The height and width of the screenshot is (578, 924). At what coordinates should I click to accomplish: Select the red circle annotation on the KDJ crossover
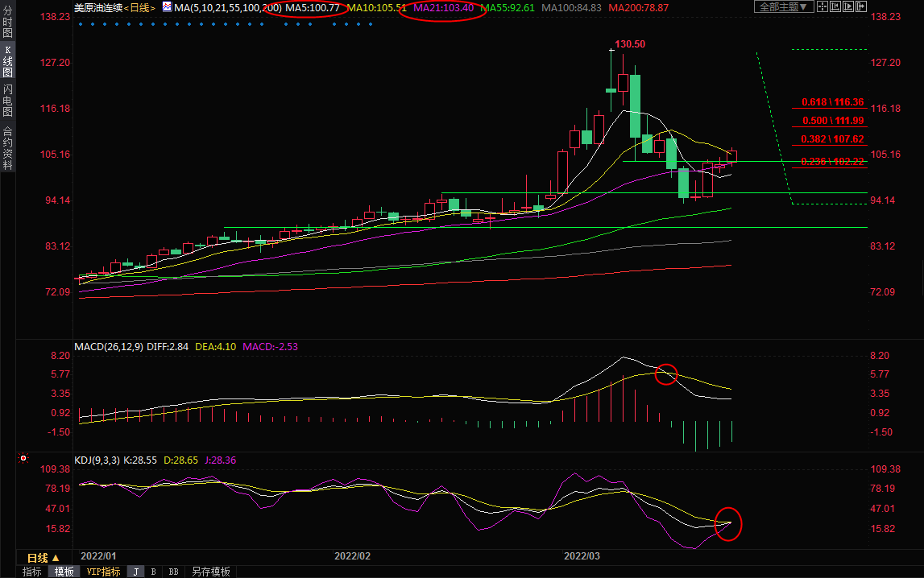727,524
